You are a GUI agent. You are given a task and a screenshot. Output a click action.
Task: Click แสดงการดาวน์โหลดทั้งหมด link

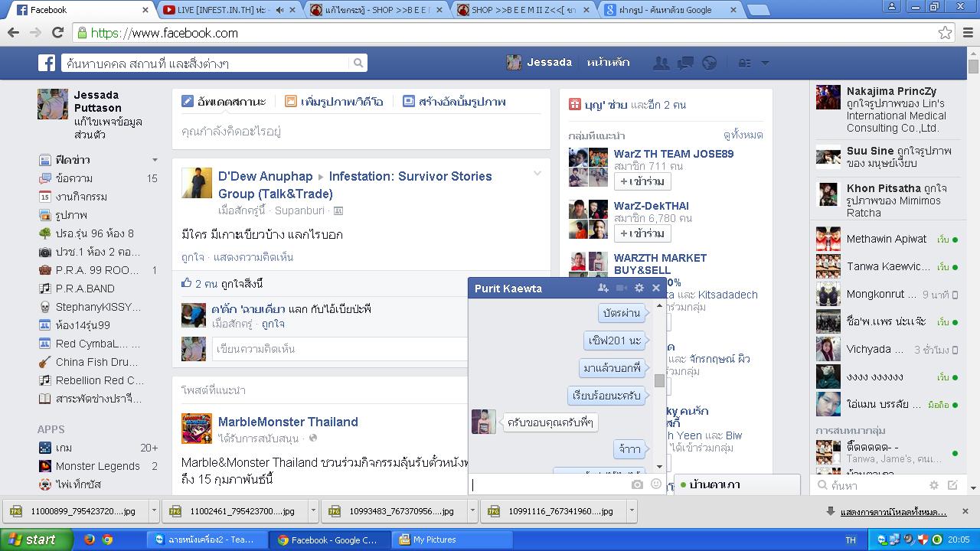(x=893, y=512)
